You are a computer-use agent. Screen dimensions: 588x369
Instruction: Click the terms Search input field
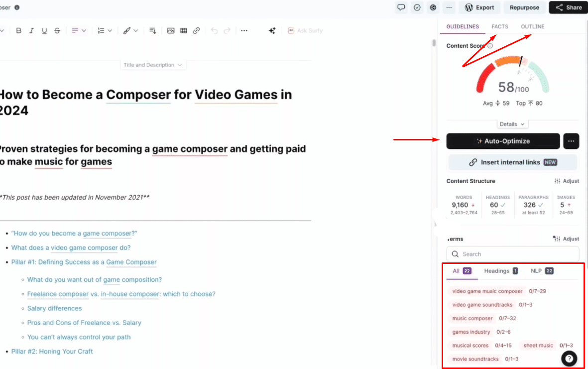(x=518, y=254)
